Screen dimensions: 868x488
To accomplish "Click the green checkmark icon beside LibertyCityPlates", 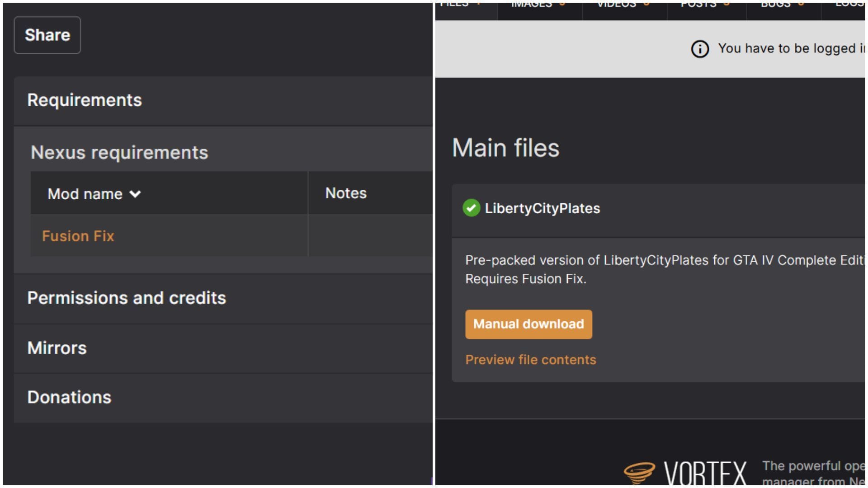I will point(472,208).
